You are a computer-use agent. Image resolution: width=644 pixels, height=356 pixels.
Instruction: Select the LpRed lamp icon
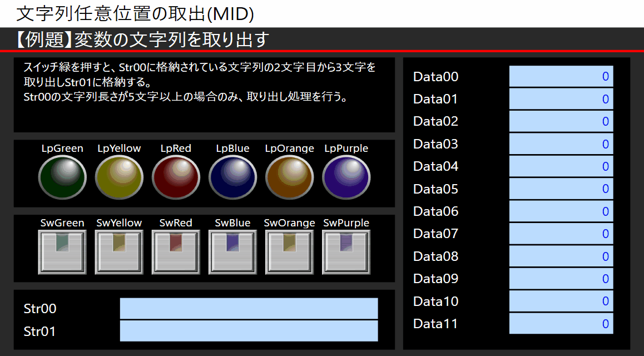176,177
